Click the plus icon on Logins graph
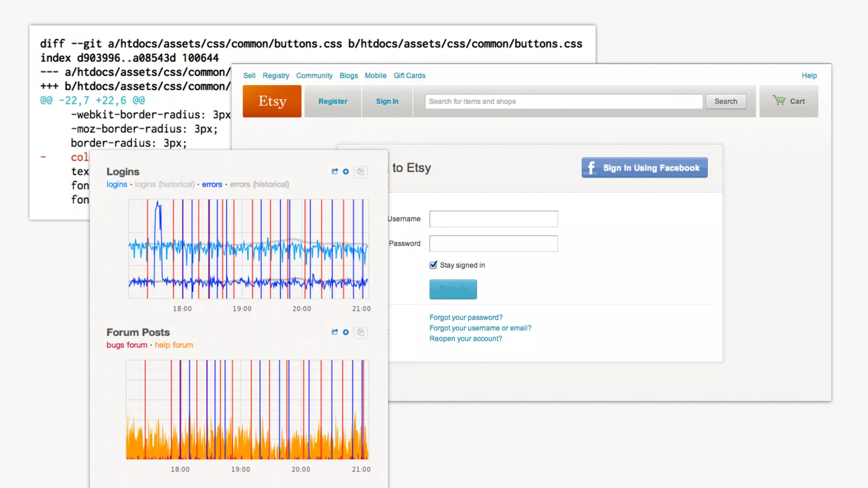868x488 pixels. [346, 172]
